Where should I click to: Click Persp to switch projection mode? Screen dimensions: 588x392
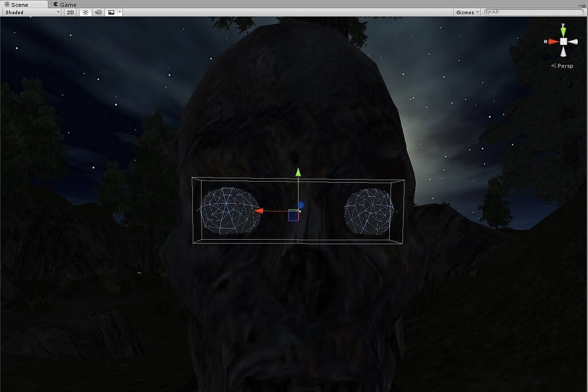click(564, 66)
